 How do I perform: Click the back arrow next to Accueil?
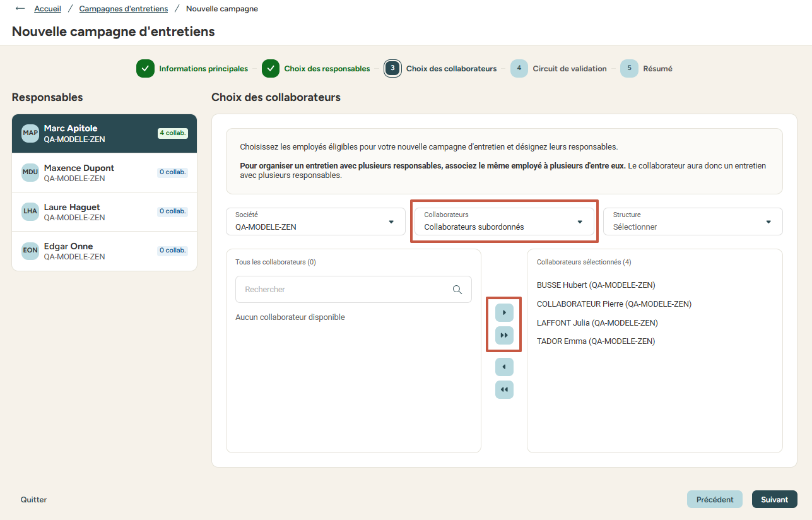[x=20, y=9]
